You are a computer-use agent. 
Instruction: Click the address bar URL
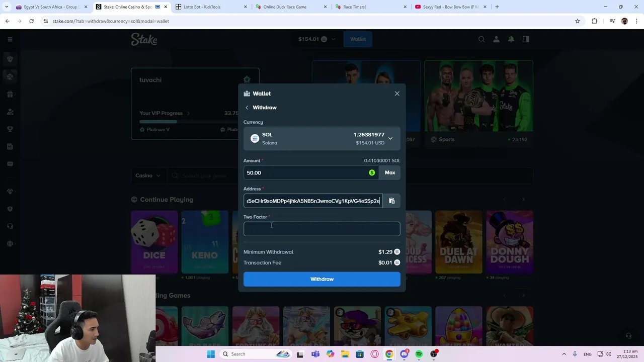tap(111, 21)
